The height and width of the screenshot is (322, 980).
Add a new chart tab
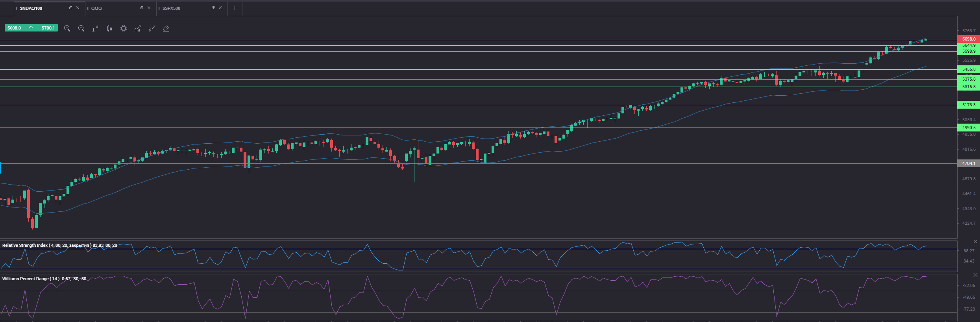[235, 8]
